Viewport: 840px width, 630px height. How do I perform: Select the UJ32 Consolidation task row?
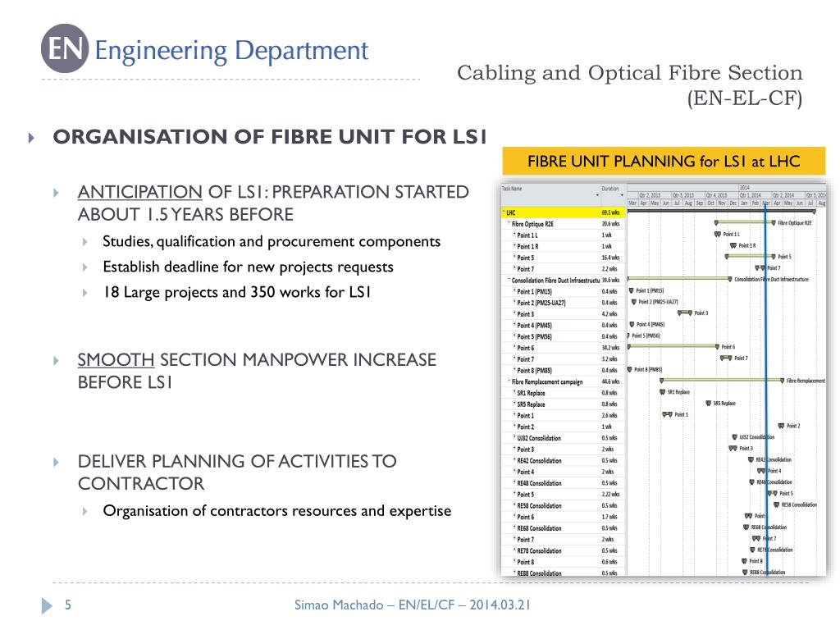point(563,438)
